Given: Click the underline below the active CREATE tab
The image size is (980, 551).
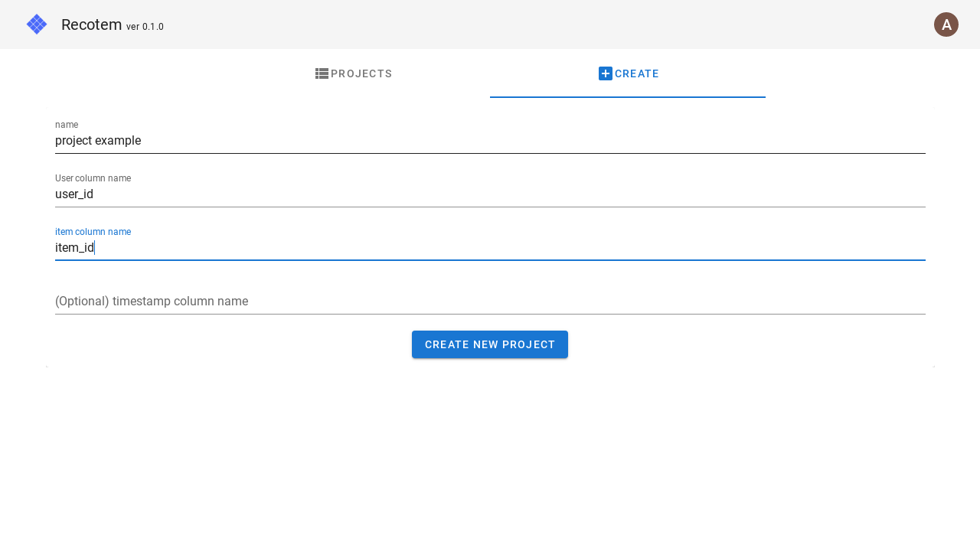Looking at the screenshot, I should point(628,97).
